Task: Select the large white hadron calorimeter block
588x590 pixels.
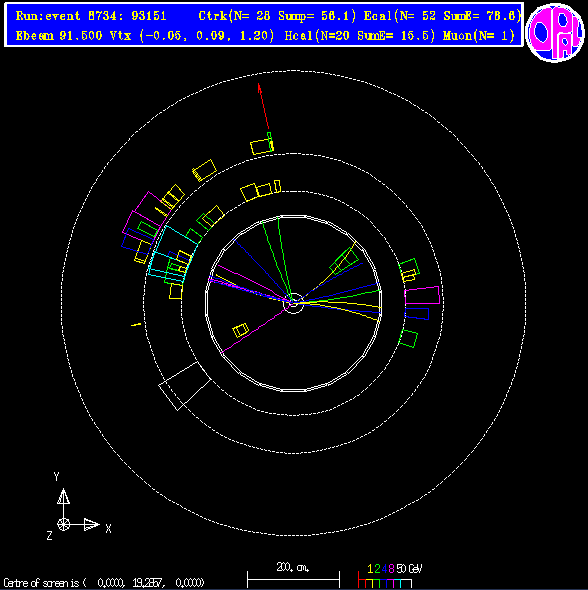Action: tap(185, 386)
